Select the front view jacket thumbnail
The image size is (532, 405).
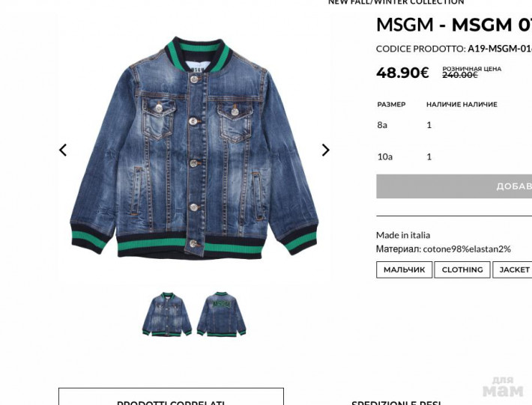[x=167, y=314]
